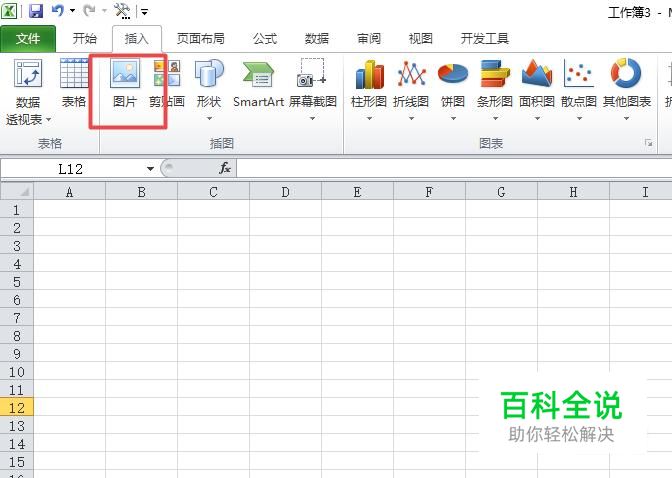
Task: Expand the 折线图 dropdown arrow
Action: tap(411, 118)
